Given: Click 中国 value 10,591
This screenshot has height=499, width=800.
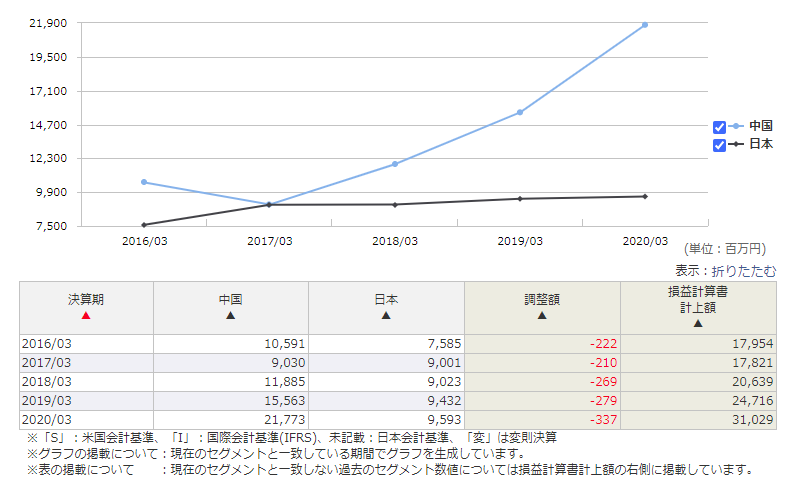Looking at the screenshot, I should pos(285,344).
